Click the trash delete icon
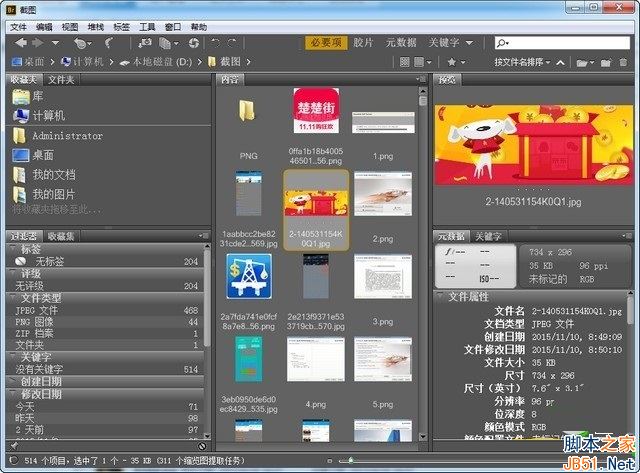Viewport: 640px width, 473px height. point(623,62)
